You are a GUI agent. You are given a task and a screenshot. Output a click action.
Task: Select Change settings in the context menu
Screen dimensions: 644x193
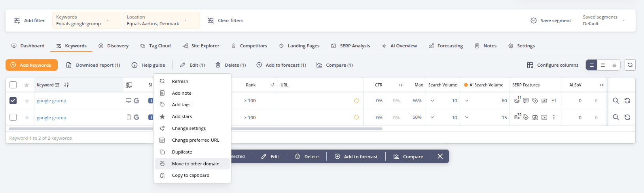point(192,128)
